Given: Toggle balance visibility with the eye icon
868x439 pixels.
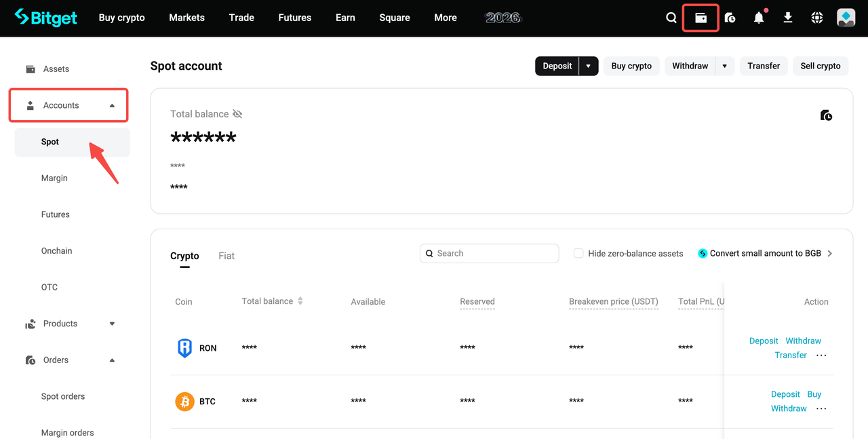Looking at the screenshot, I should point(237,113).
